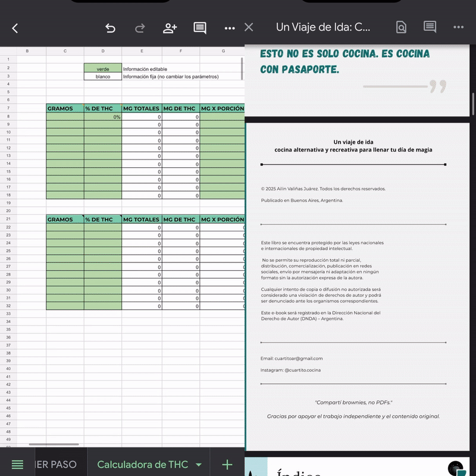Select the green GRAMOS cell in row 22
476x476 pixels.
[x=65, y=227]
